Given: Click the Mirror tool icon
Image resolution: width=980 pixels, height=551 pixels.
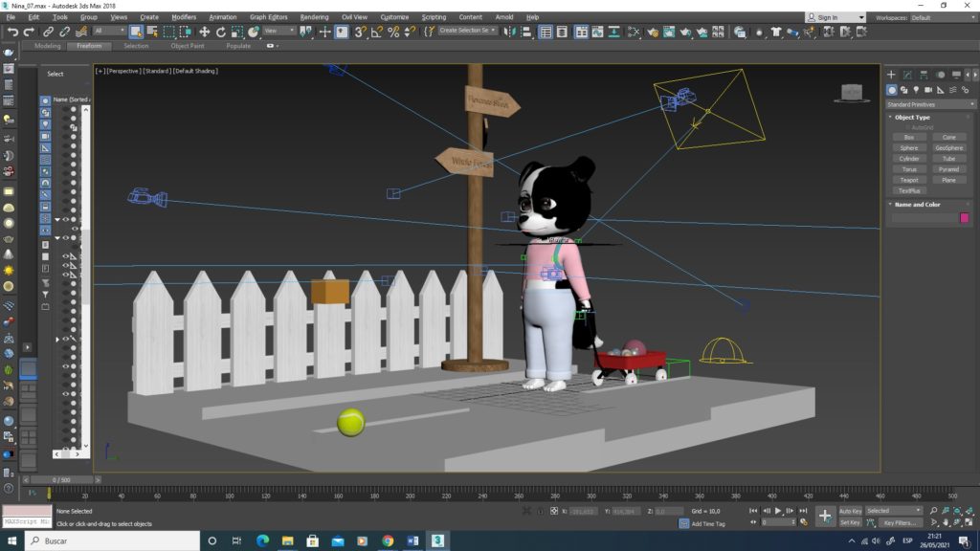Looking at the screenshot, I should (x=510, y=32).
